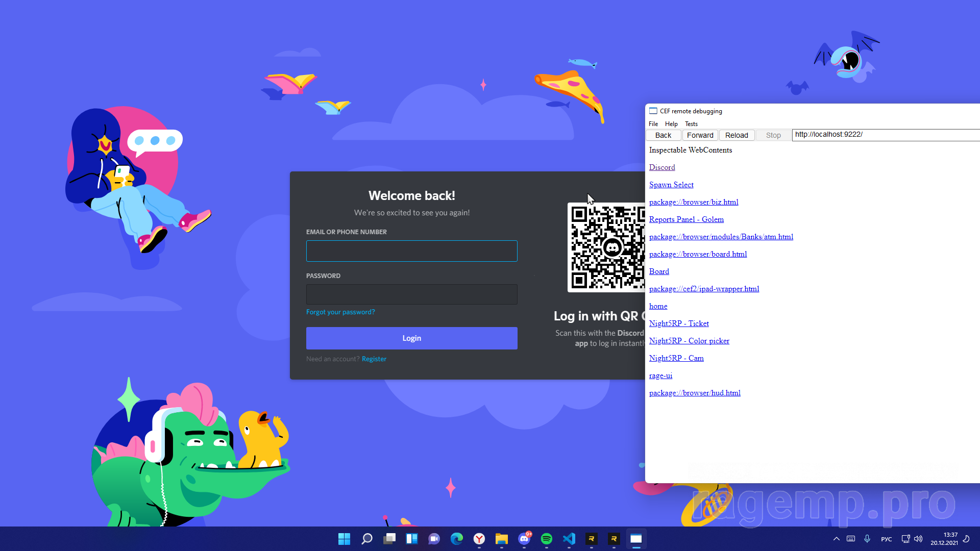
Task: Open the Discord inspectable link
Action: tap(662, 167)
